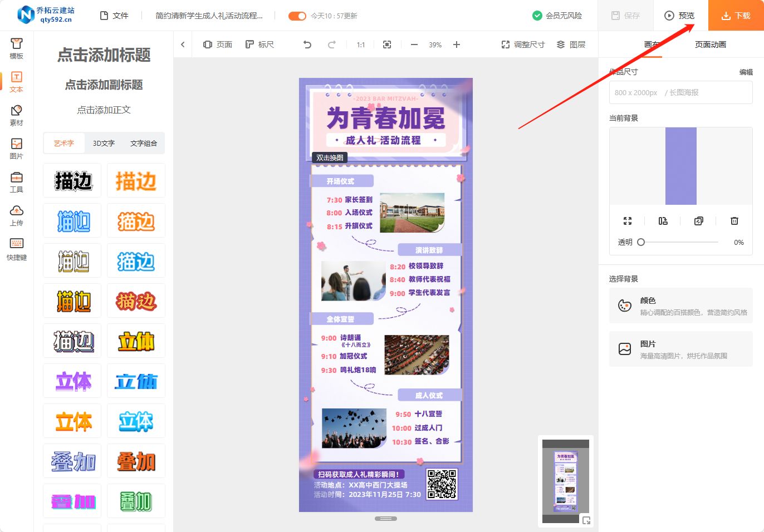Screen dimensions: 764x532
Task: Open the 上传 upload sidebar panel
Action: [17, 216]
